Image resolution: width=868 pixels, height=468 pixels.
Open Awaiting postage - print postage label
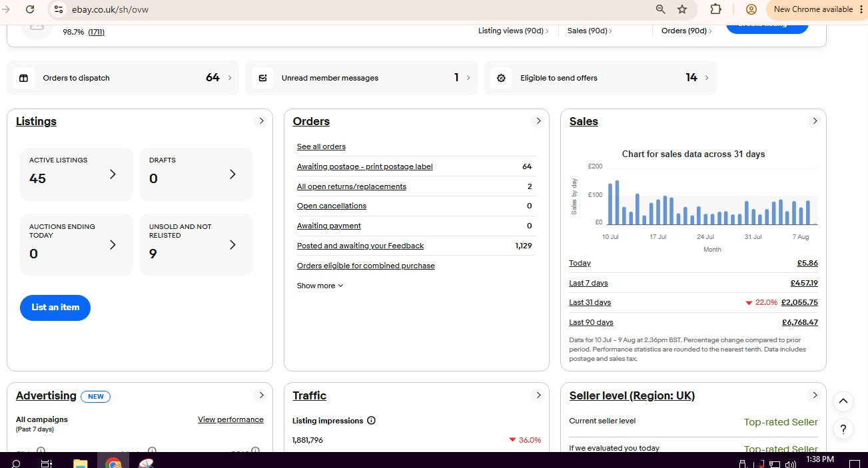[364, 166]
